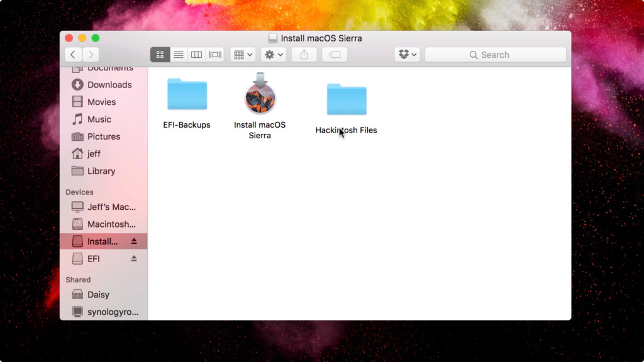Open the item arrangement dropdown

click(243, 55)
